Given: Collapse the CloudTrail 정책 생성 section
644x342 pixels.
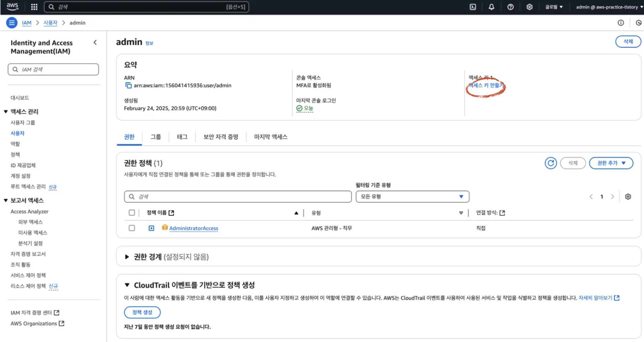Looking at the screenshot, I should (x=127, y=285).
